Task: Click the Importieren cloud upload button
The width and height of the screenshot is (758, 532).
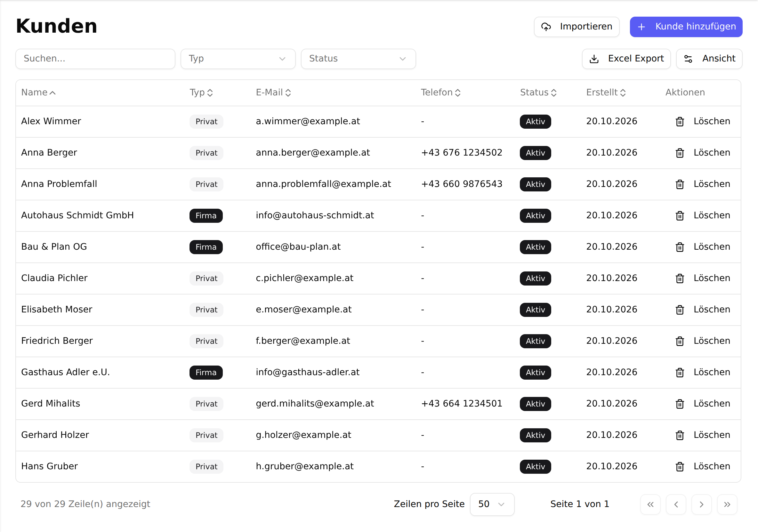Action: tap(577, 27)
